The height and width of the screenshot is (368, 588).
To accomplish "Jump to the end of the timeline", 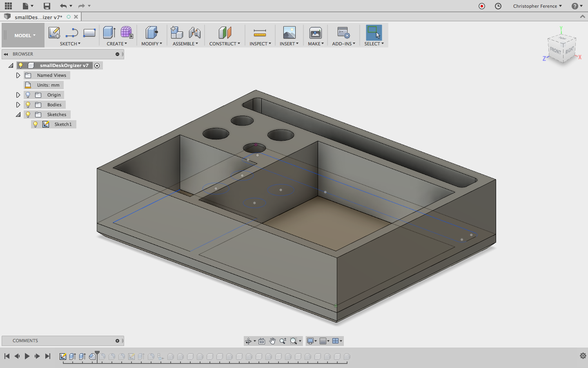I will click(x=48, y=356).
